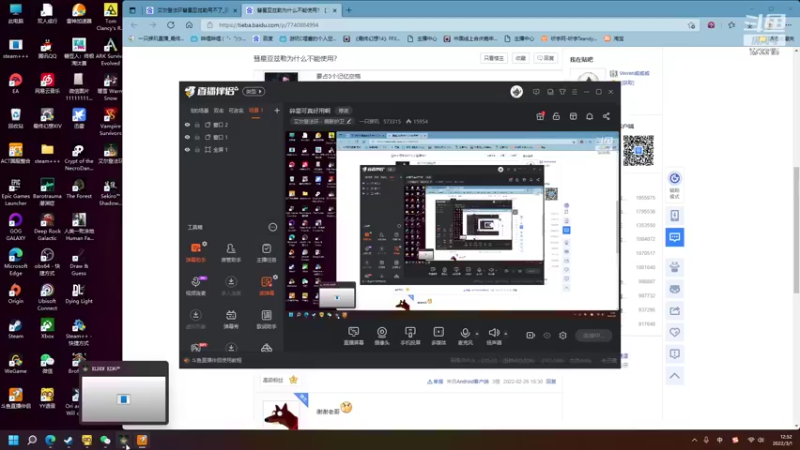Add the 摄像头 camera source
The height and width of the screenshot is (450, 800).
point(382,336)
